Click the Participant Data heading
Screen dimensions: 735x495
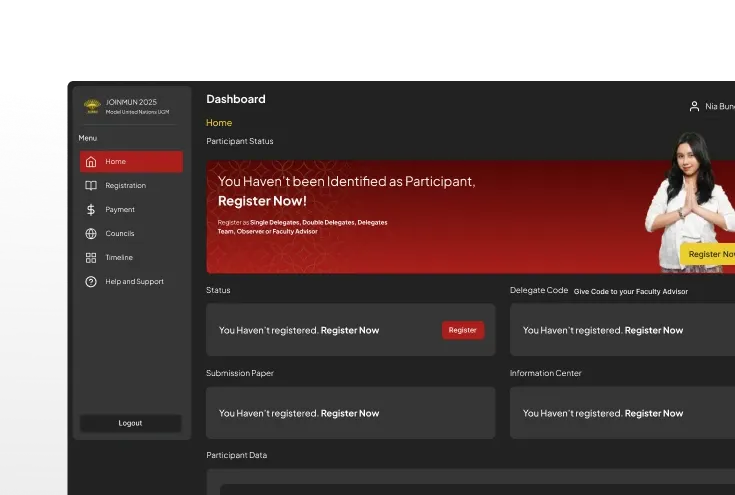pos(236,455)
